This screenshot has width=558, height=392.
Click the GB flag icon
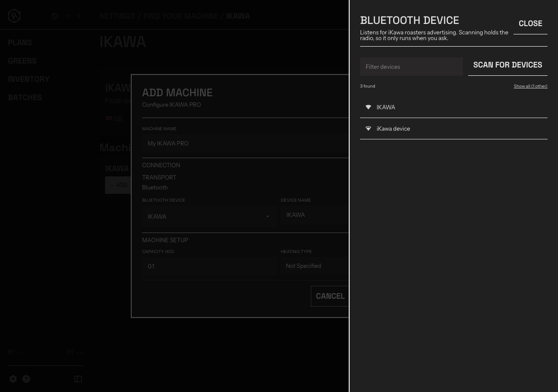click(109, 118)
